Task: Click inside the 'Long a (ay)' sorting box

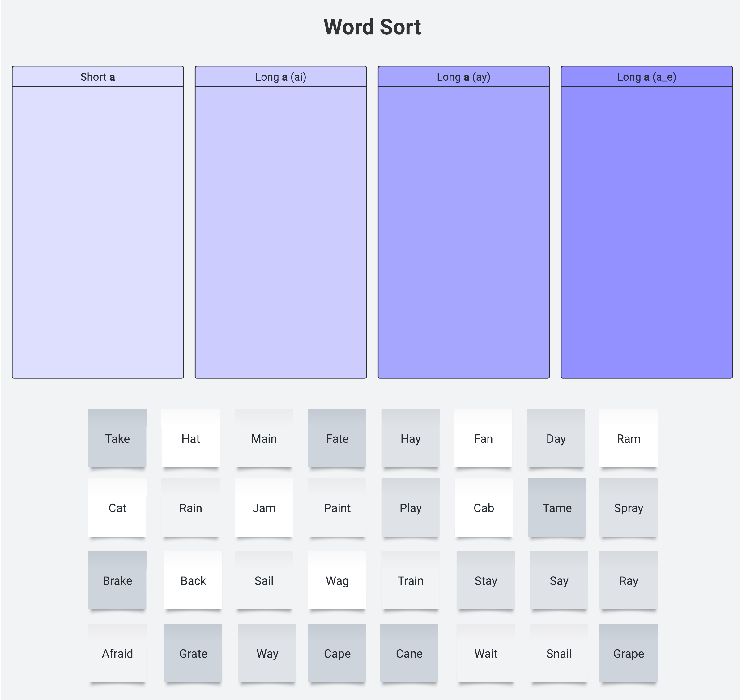Action: [x=463, y=232]
